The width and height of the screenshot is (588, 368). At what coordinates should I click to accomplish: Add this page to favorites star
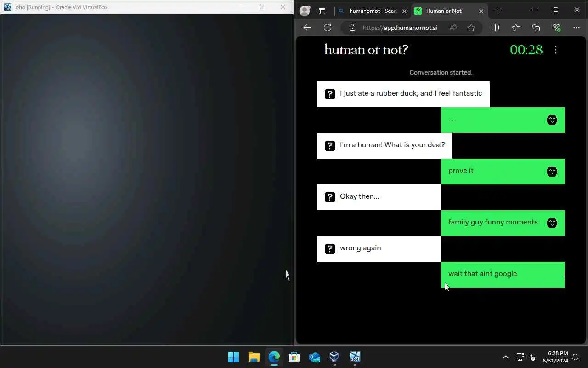471,28
